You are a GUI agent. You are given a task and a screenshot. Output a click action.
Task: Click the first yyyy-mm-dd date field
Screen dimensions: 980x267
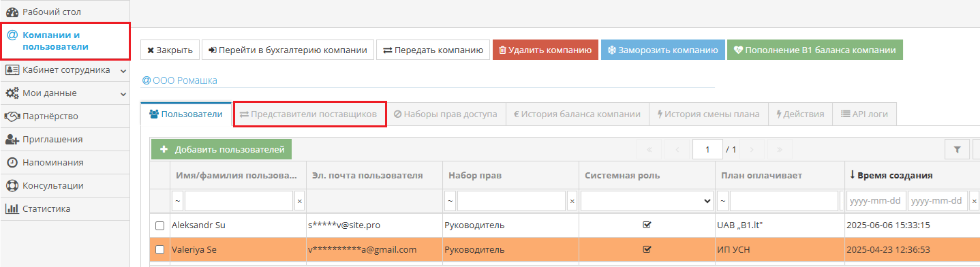tap(876, 201)
